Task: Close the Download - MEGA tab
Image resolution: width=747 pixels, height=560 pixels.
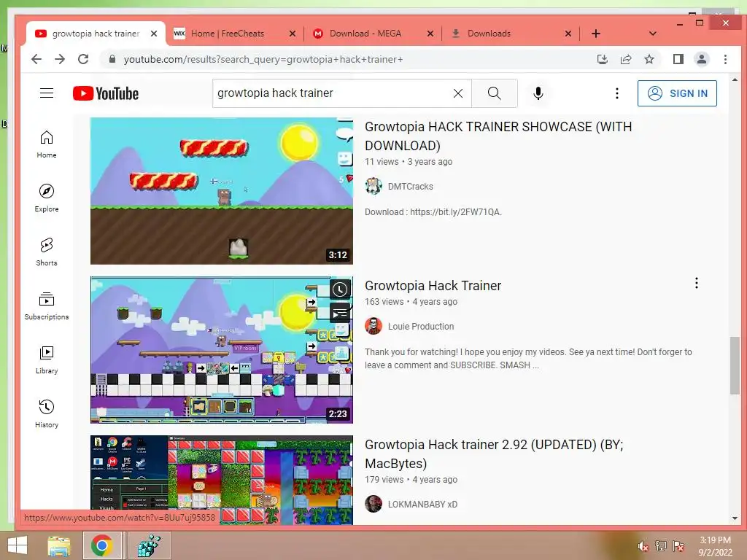Action: pos(430,34)
